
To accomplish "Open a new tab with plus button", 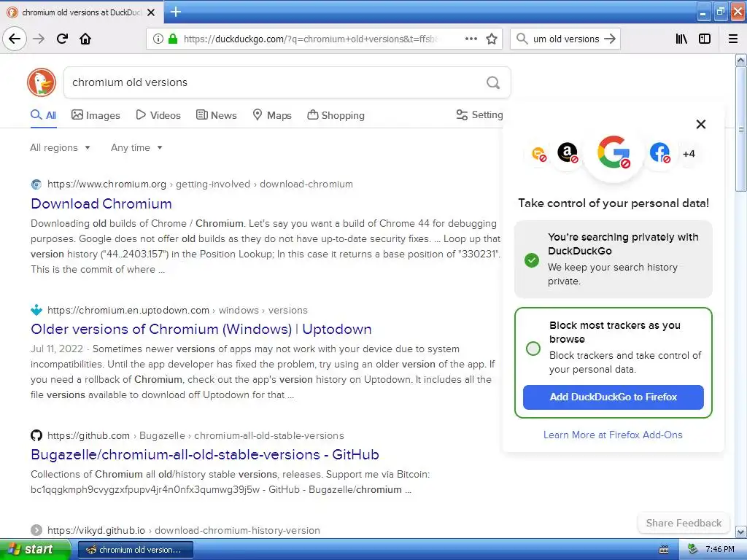I will click(x=176, y=12).
